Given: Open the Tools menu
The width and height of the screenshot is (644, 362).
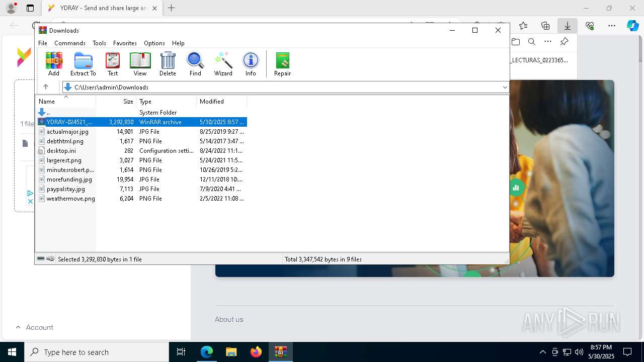Looking at the screenshot, I should pos(99,43).
